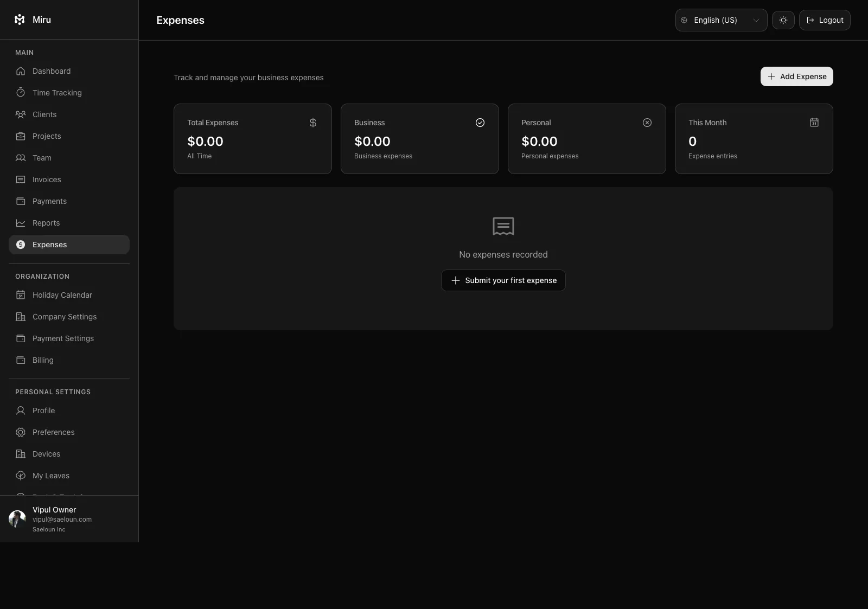Navigate to Projects
Viewport: 868px width, 609px height.
(x=69, y=136)
